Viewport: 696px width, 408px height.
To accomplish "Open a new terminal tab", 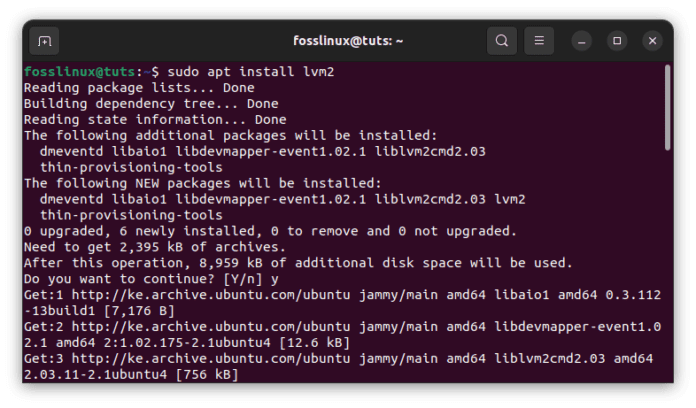I will point(44,42).
